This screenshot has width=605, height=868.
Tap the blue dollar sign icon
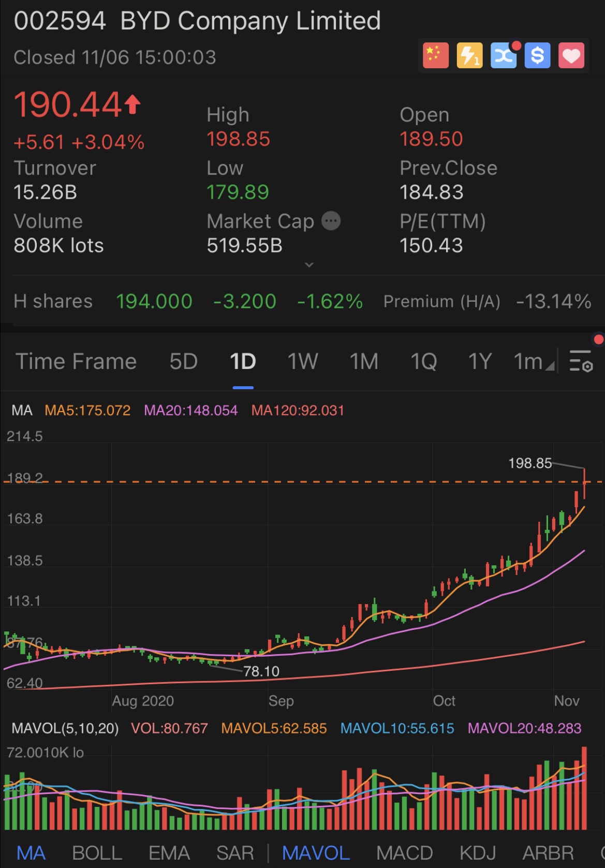pos(537,55)
